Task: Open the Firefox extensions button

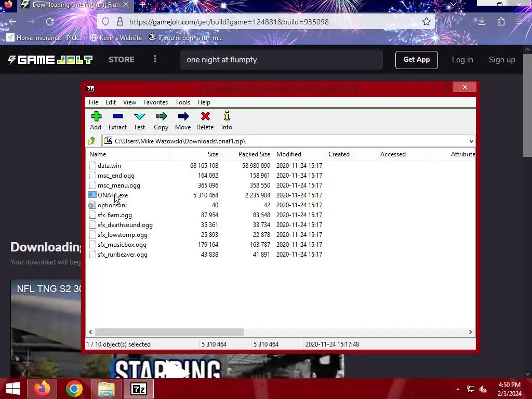Action: pyautogui.click(x=501, y=22)
